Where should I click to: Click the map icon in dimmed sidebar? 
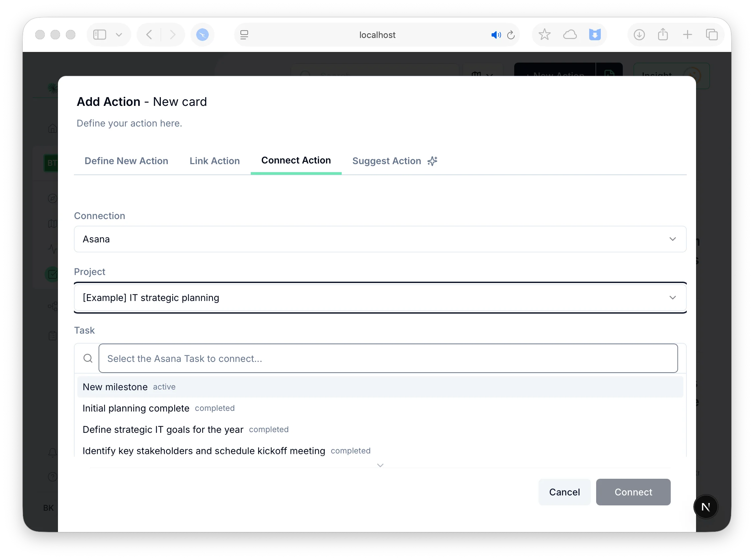(x=53, y=224)
